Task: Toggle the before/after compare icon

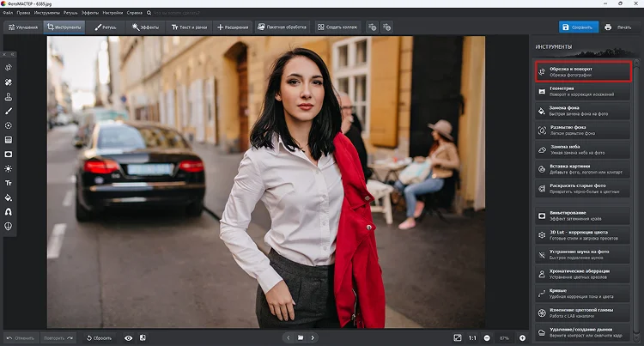Action: click(x=143, y=337)
